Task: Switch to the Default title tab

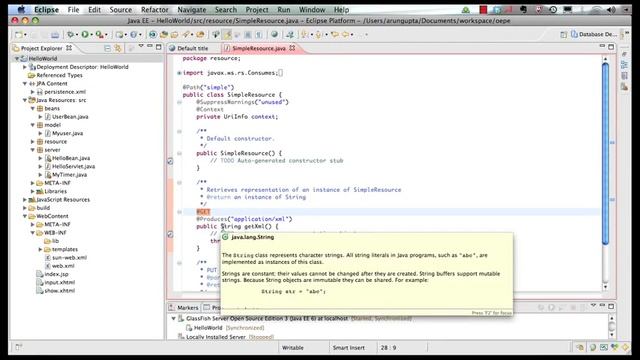Action: [x=189, y=48]
